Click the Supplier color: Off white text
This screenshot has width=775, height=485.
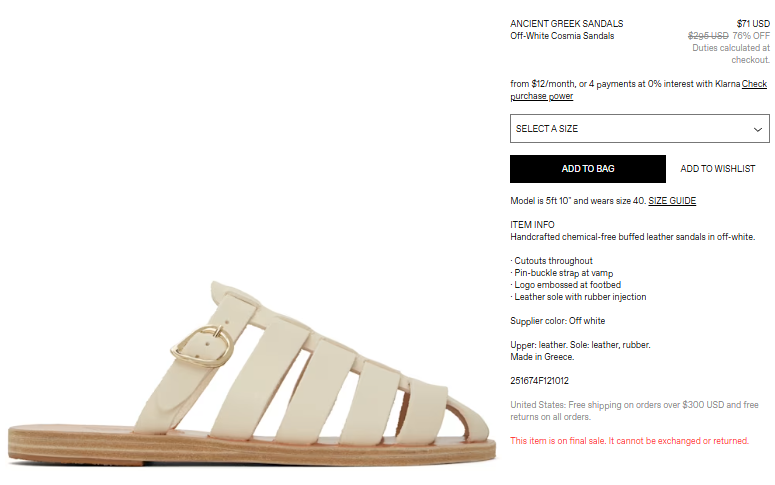pyautogui.click(x=558, y=321)
